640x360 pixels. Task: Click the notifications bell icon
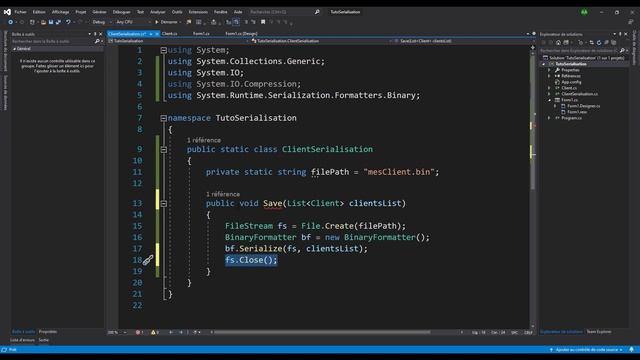(631, 350)
